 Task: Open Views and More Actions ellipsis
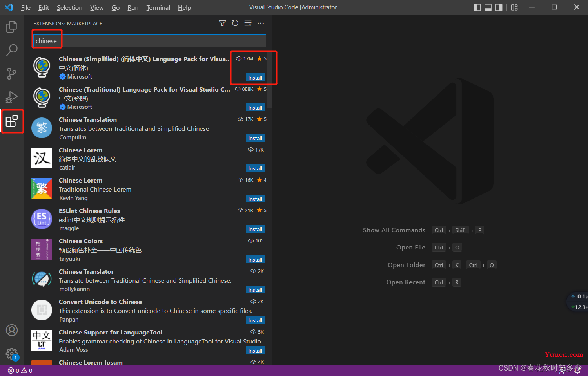click(x=261, y=23)
